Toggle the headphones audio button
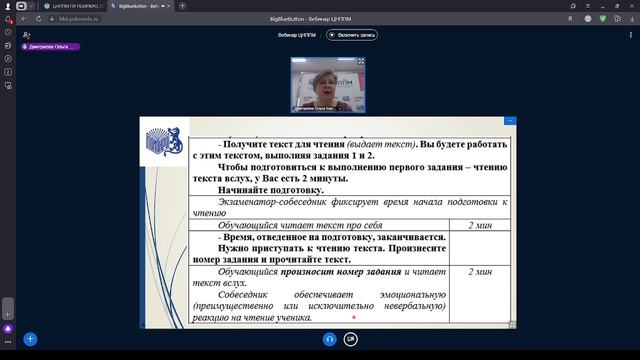The height and width of the screenshot is (360, 640). (330, 339)
